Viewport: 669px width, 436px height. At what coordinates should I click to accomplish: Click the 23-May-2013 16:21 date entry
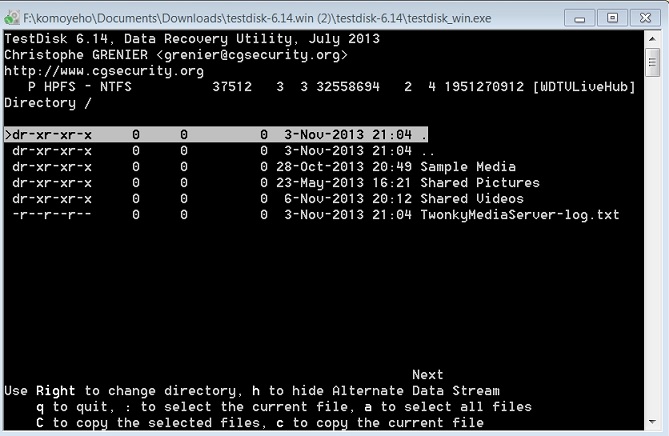point(344,183)
